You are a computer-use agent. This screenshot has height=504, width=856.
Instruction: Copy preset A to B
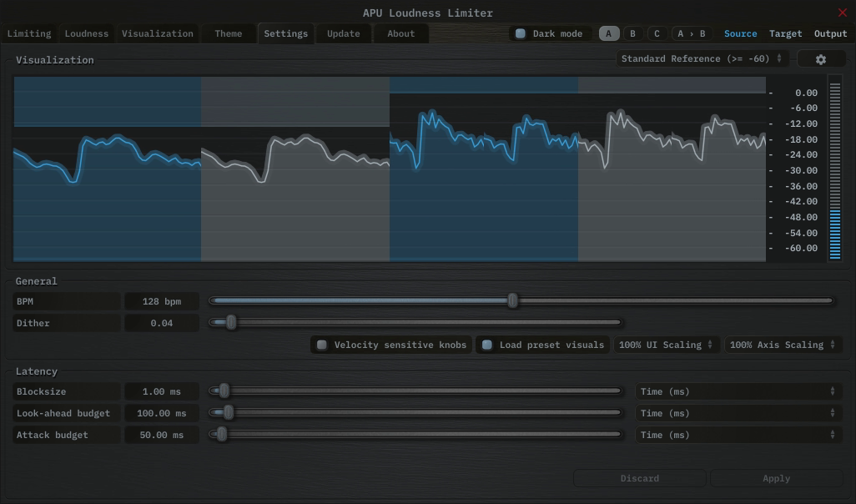(691, 34)
